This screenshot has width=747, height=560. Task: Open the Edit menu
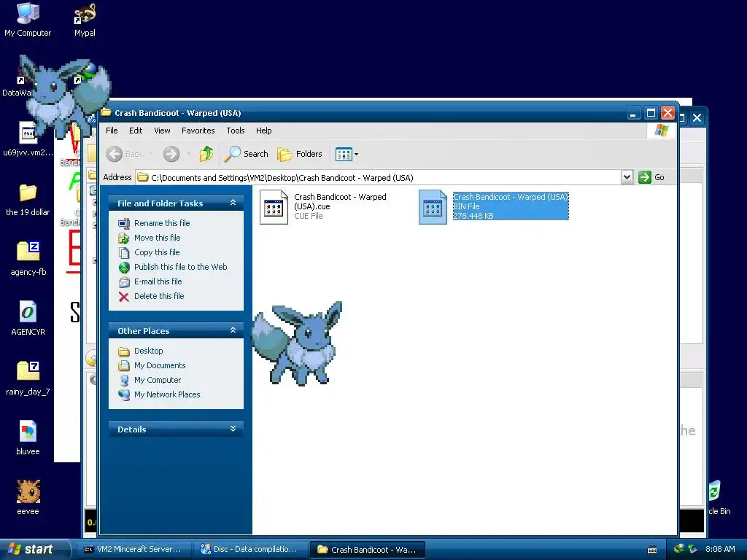pyautogui.click(x=136, y=131)
